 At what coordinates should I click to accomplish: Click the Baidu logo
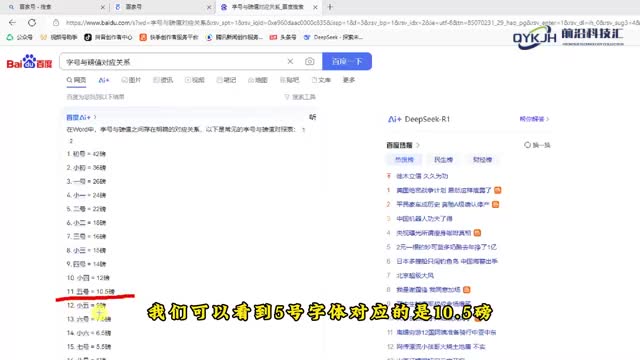tap(29, 62)
